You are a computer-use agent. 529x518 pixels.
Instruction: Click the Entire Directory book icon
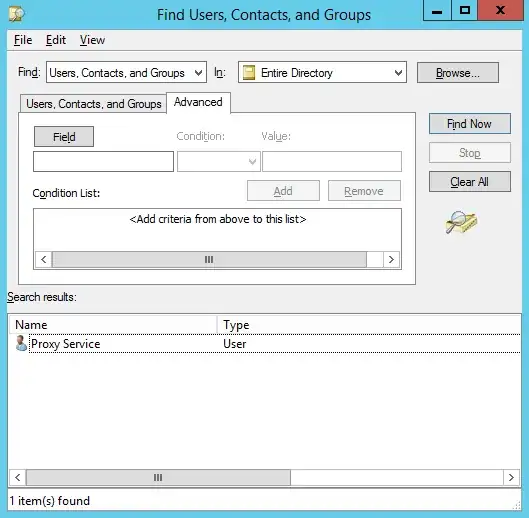point(249,73)
